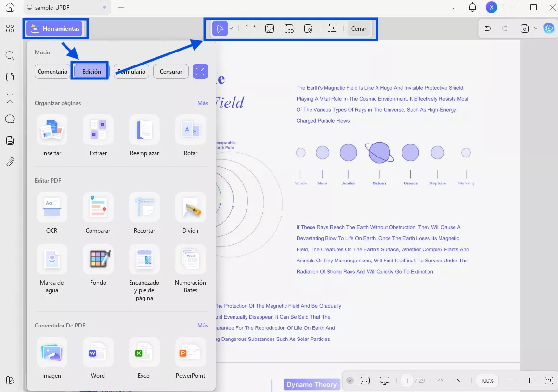Open the attachments paperclip icon
Viewport: 558px width, 392px height.
pos(10,162)
